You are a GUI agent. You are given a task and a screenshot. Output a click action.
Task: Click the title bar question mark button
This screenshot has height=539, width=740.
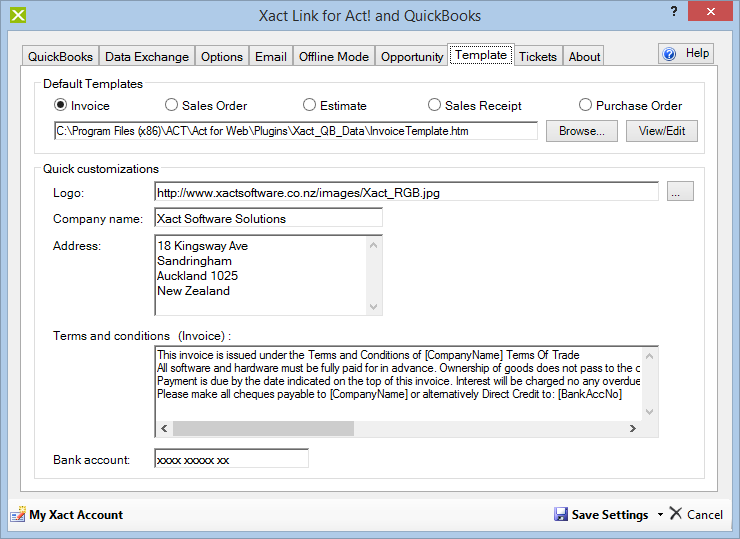tap(674, 12)
